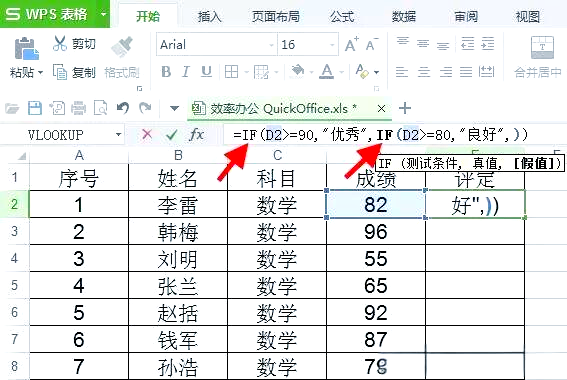567x380 pixels.
Task: Align text to vertical middle
Action: coord(423,44)
